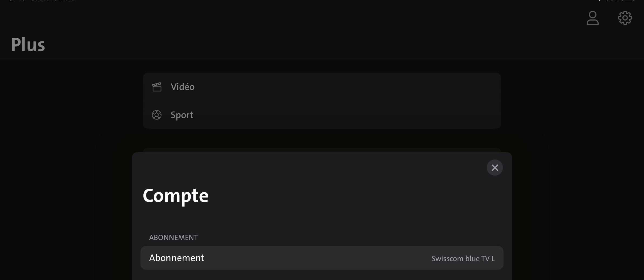This screenshot has height=280, width=644.
Task: Click the "Plus" page title
Action: click(28, 45)
